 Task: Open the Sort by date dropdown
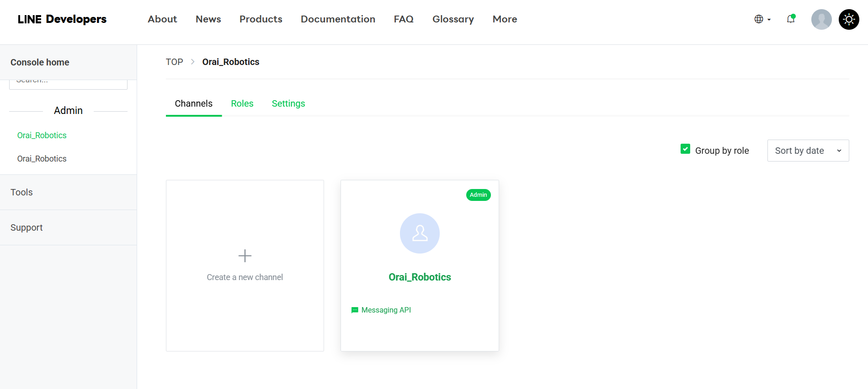(x=808, y=151)
